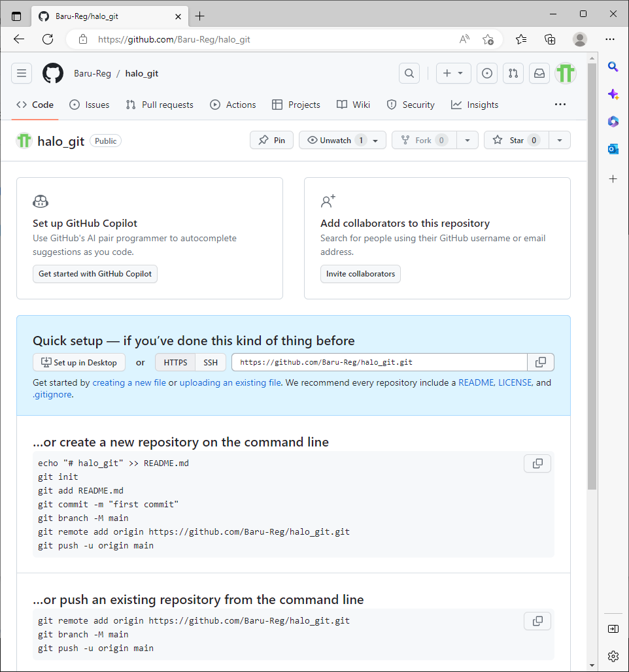The height and width of the screenshot is (672, 629).
Task: Open the Projects tab
Action: pos(296,105)
